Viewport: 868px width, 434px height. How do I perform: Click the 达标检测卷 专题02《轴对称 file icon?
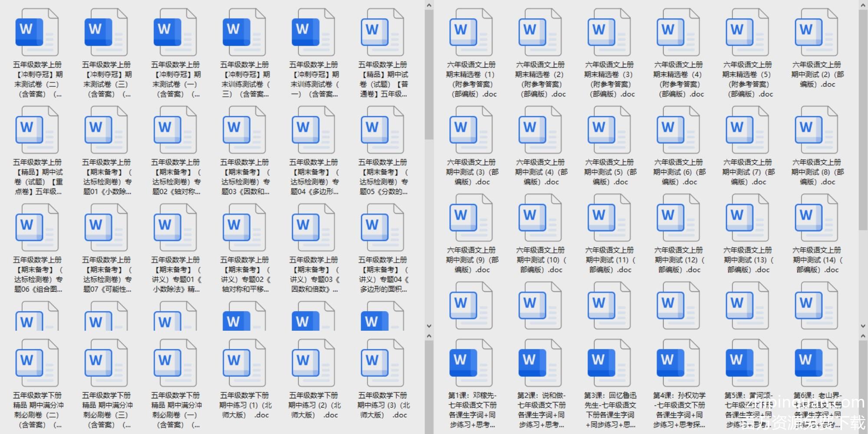175,130
